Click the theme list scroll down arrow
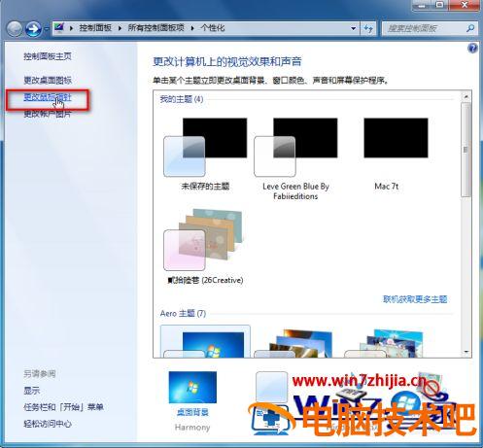Viewport: 483px width, 448px height. pyautogui.click(x=466, y=352)
